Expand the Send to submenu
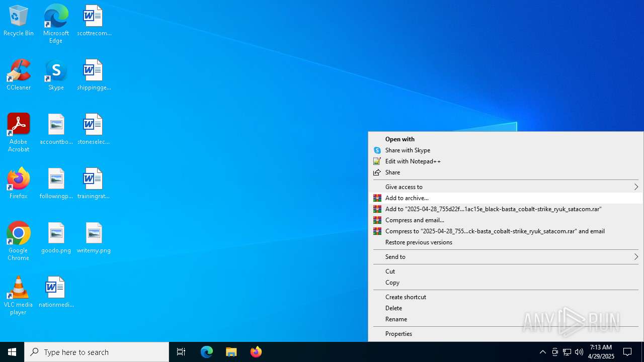The image size is (644, 362). [506, 257]
